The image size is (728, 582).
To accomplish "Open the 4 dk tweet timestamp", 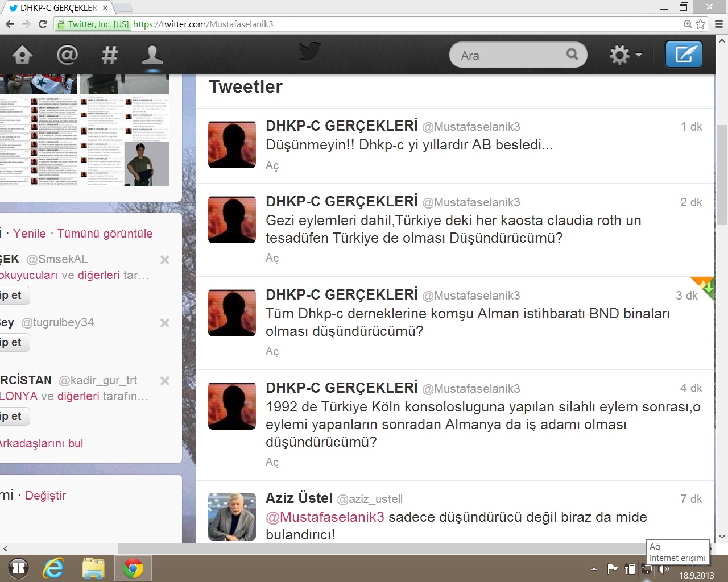I will coord(692,388).
